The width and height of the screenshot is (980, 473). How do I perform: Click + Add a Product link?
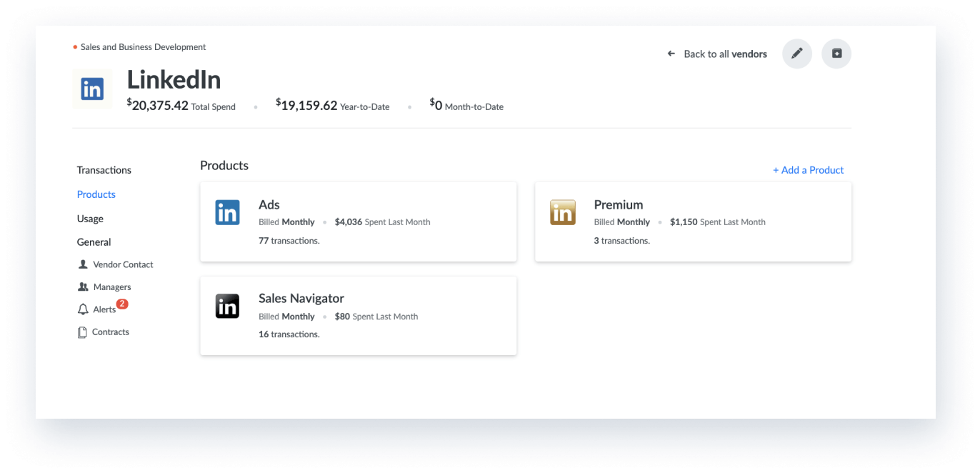click(x=809, y=170)
